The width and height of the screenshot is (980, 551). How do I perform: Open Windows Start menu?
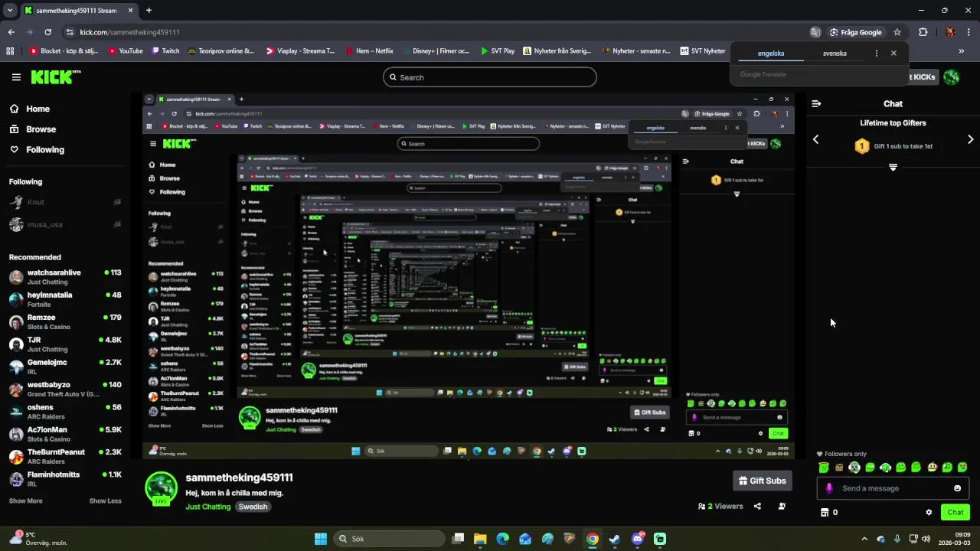click(321, 539)
